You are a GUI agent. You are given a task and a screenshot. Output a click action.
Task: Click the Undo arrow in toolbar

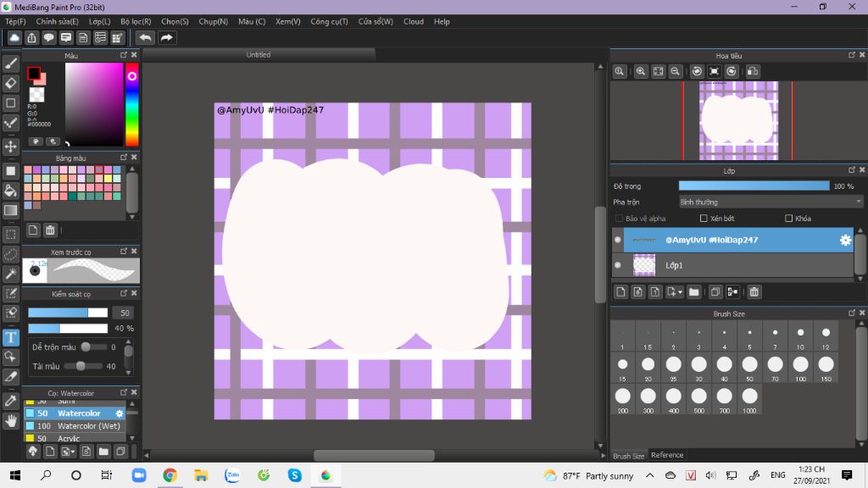click(146, 37)
